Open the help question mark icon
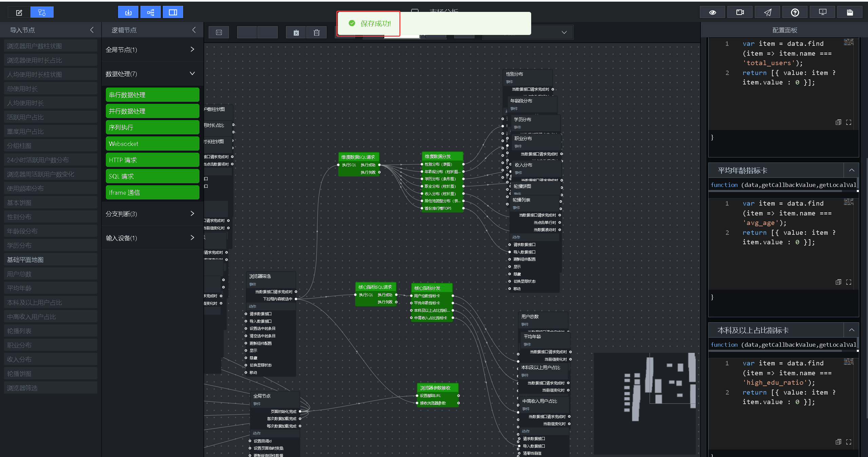Viewport: 868px width, 457px height. tap(795, 13)
